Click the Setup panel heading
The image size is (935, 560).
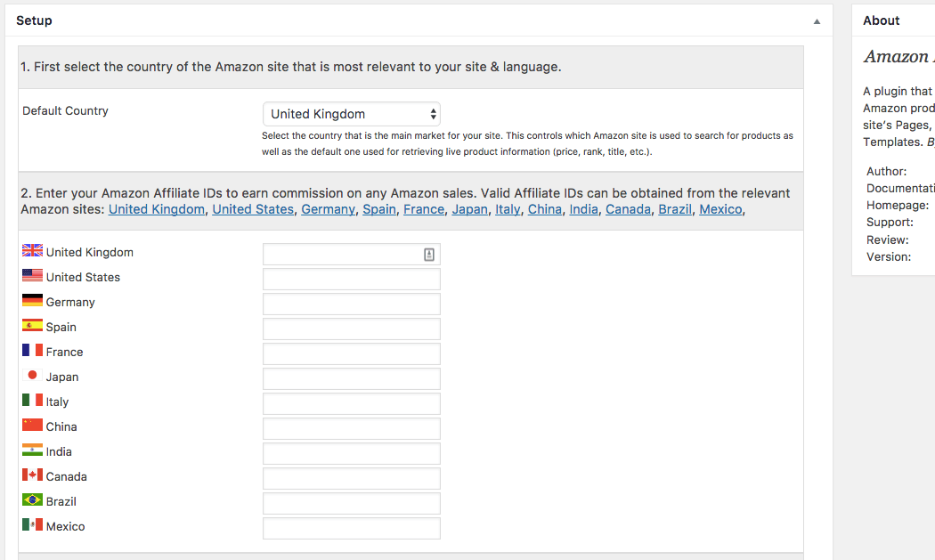pyautogui.click(x=34, y=20)
